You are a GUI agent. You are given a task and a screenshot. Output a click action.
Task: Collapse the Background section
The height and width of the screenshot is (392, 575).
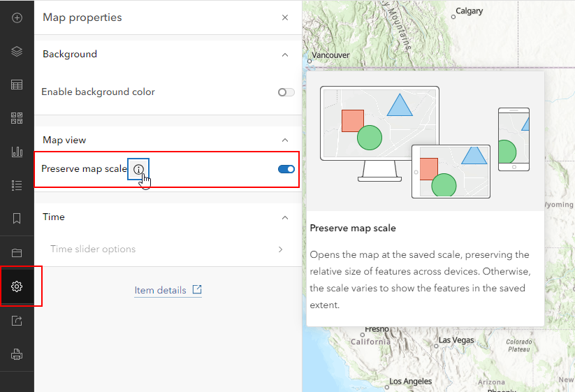pos(284,55)
